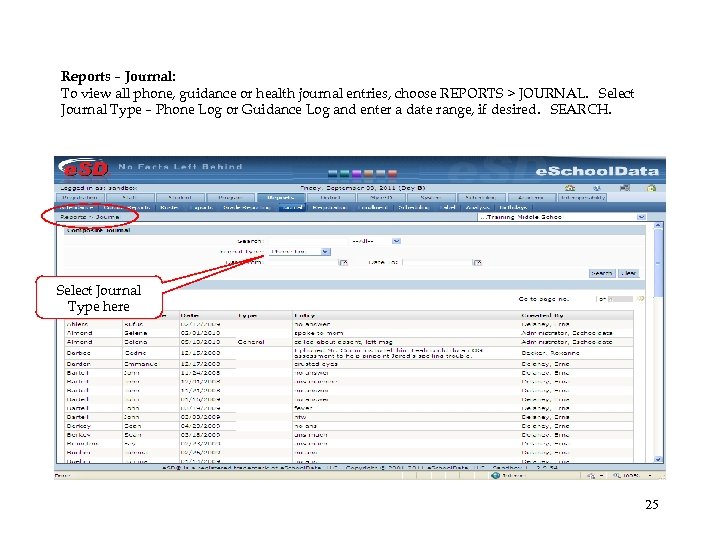This screenshot has height=540, width=720.
Task: Click the third icon in the header icon row
Action: point(624,188)
